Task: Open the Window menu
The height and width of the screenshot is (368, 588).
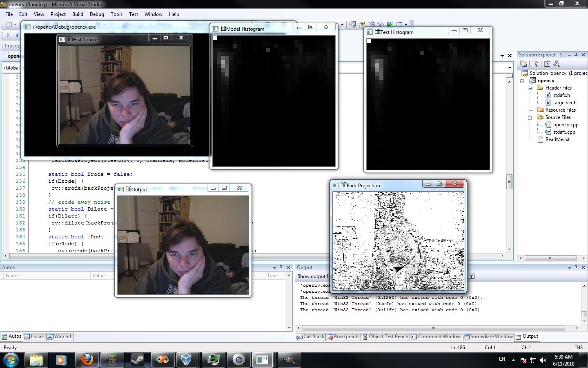Action: tap(153, 14)
